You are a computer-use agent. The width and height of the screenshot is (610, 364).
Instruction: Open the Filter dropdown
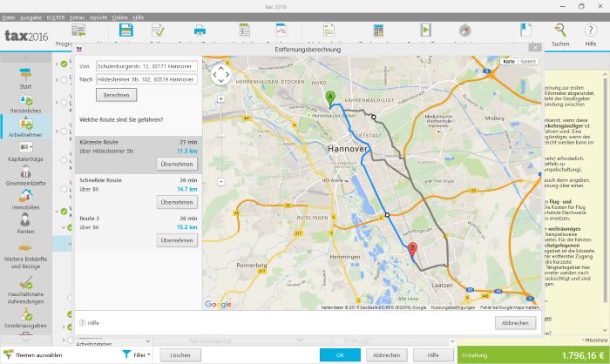[136, 355]
